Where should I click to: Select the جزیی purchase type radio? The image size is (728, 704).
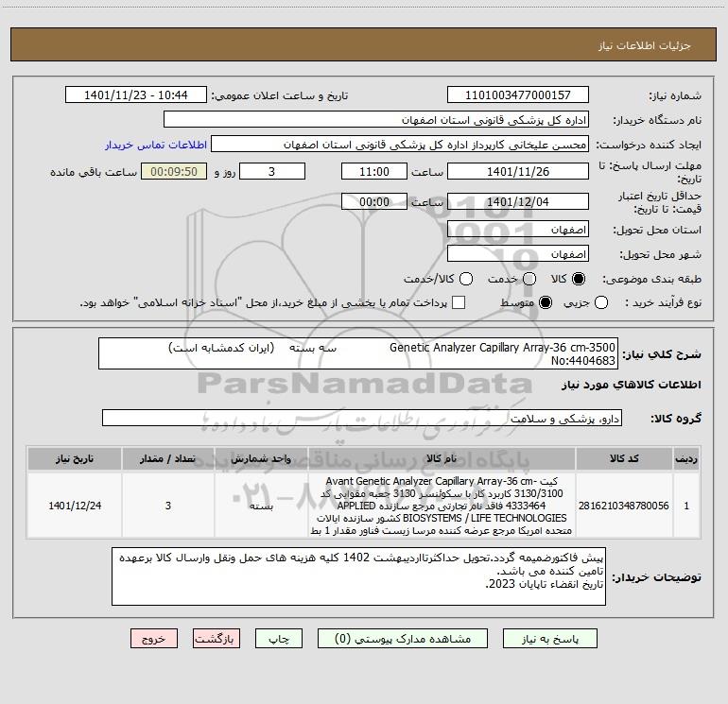pos(601,302)
